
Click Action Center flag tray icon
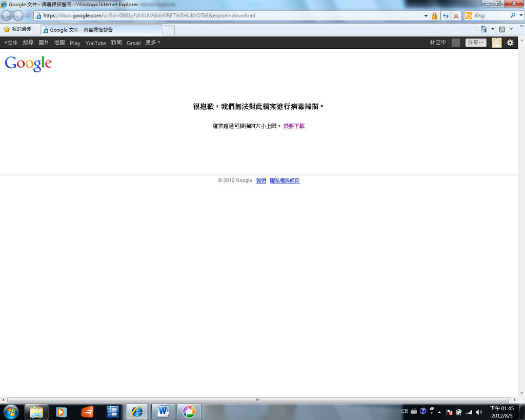pos(449,412)
